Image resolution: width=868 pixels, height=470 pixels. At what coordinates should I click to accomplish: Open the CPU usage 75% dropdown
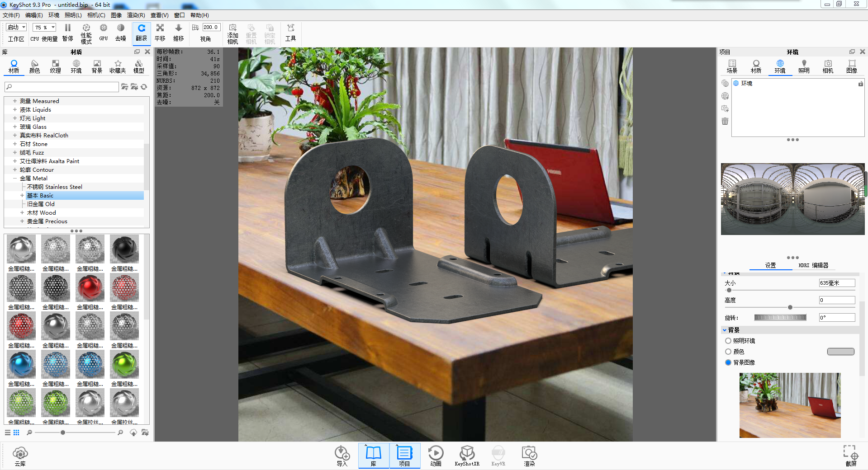44,28
